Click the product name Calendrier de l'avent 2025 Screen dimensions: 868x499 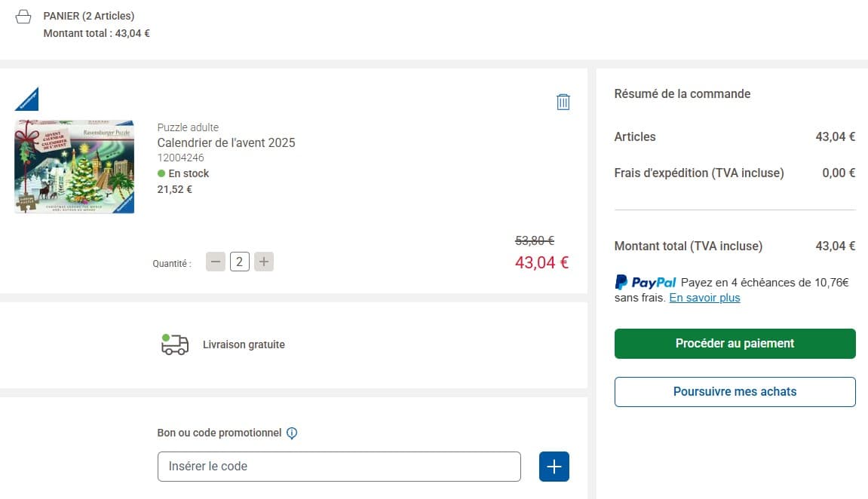coord(225,142)
